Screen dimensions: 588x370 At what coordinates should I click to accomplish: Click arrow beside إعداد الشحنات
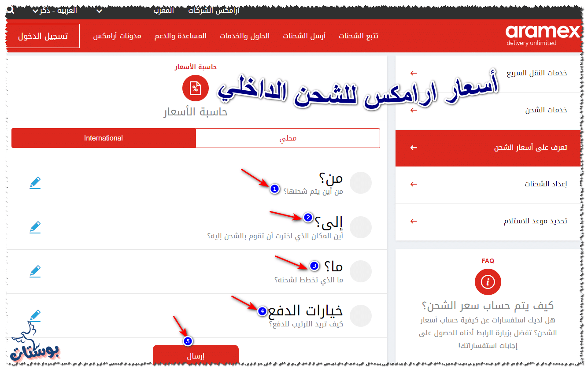point(413,184)
